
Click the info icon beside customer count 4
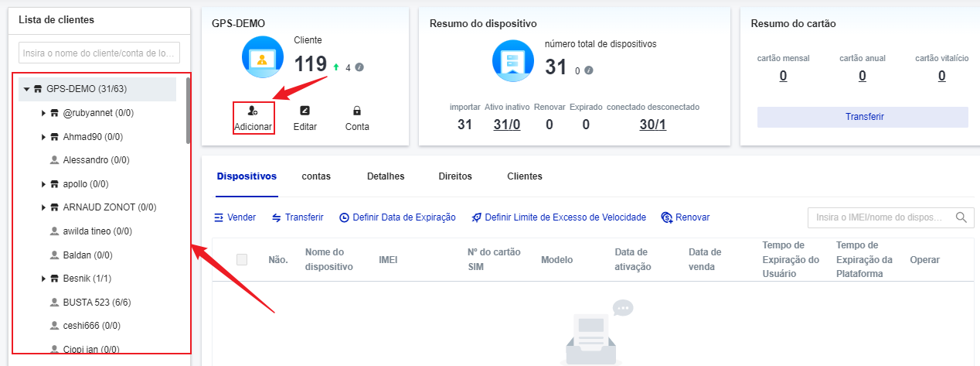click(359, 67)
